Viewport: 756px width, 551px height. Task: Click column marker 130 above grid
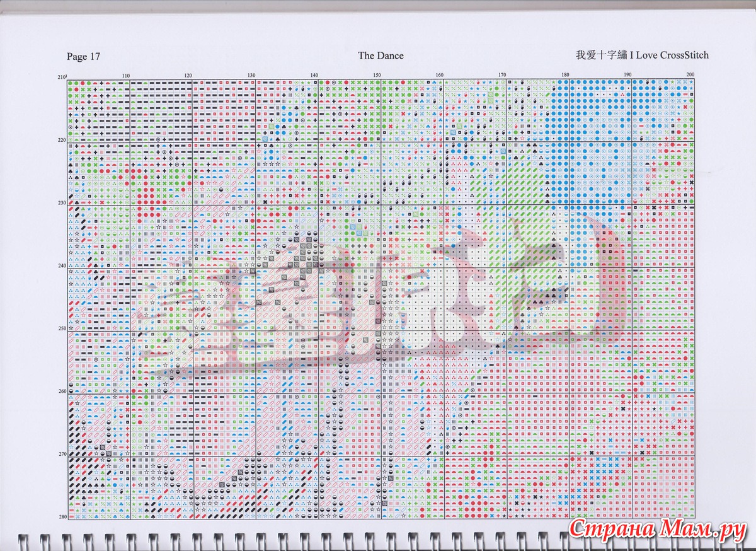coord(251,76)
